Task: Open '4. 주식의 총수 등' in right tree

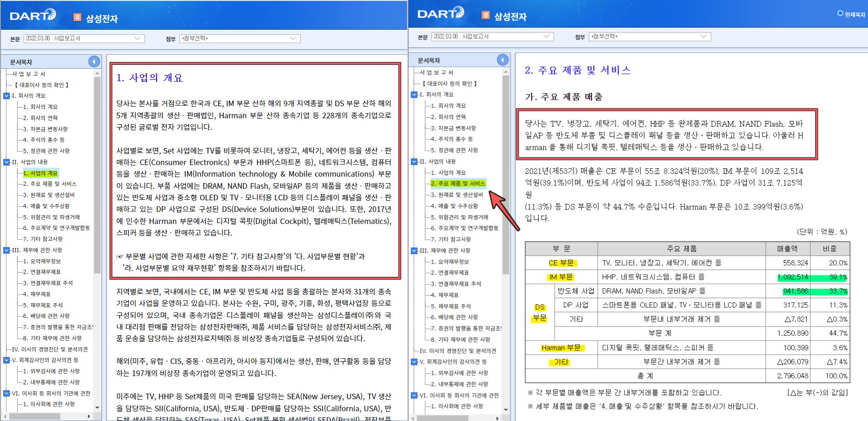Action: coord(452,139)
